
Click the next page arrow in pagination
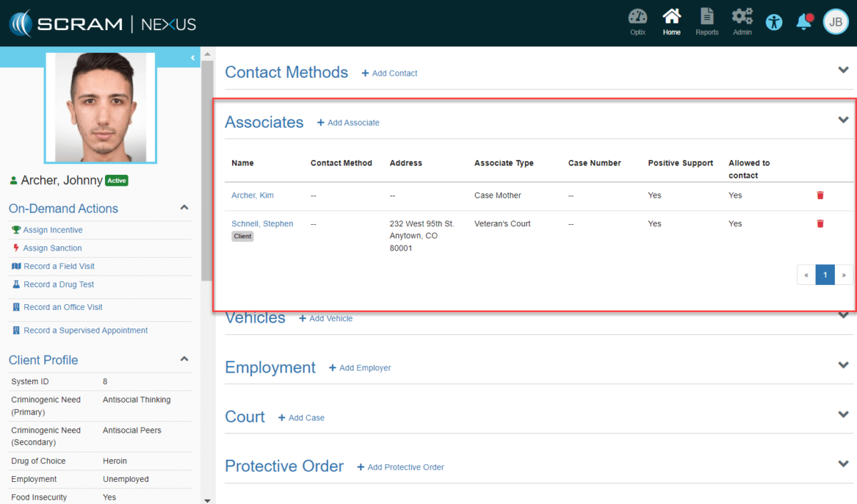[844, 274]
